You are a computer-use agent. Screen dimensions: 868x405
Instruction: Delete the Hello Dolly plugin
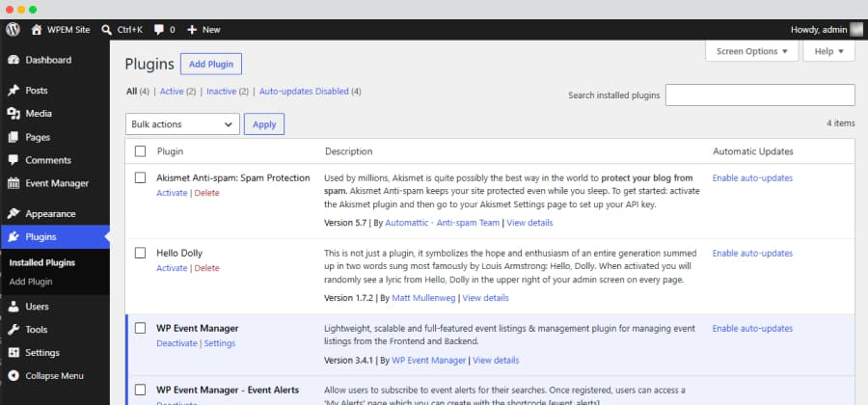point(207,268)
